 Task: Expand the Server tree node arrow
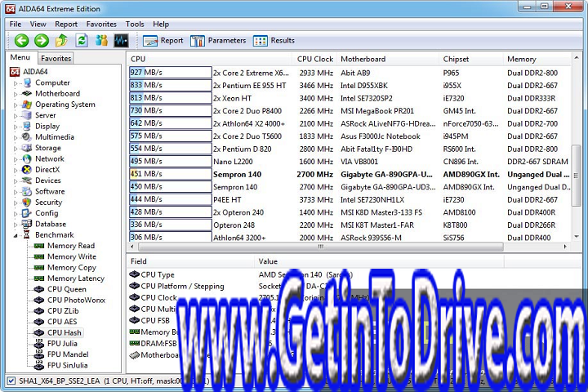click(16, 116)
